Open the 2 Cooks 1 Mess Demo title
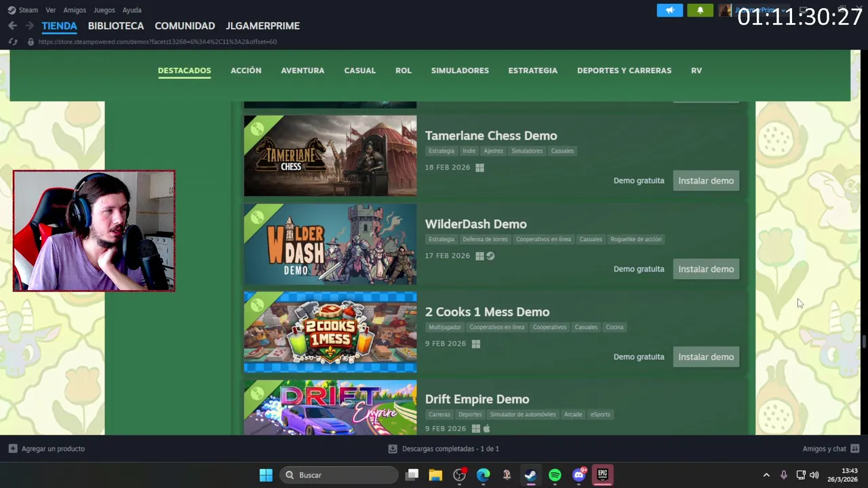Viewport: 868px width, 488px height. (488, 312)
